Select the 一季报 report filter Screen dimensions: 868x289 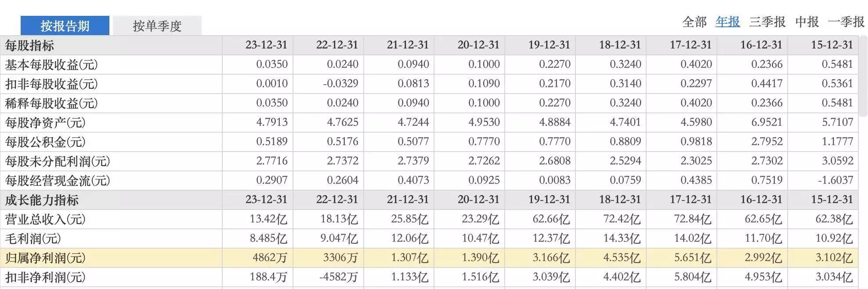point(846,22)
